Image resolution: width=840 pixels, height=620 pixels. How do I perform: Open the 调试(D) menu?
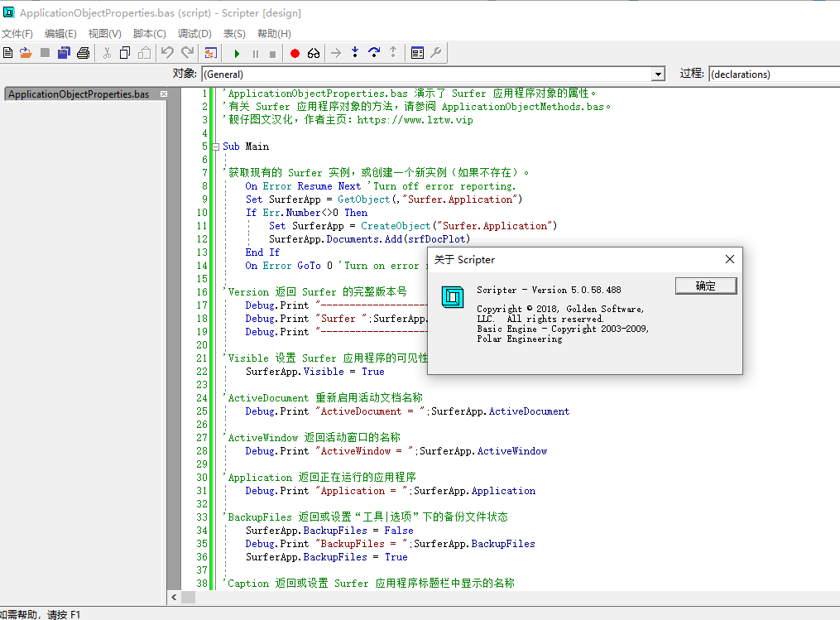point(195,34)
